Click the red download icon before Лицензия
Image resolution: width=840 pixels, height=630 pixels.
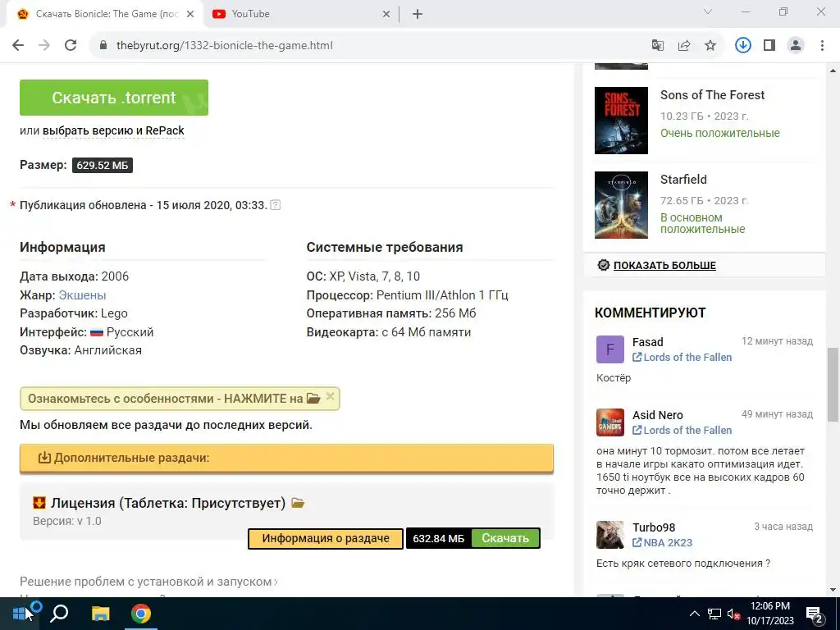39,503
